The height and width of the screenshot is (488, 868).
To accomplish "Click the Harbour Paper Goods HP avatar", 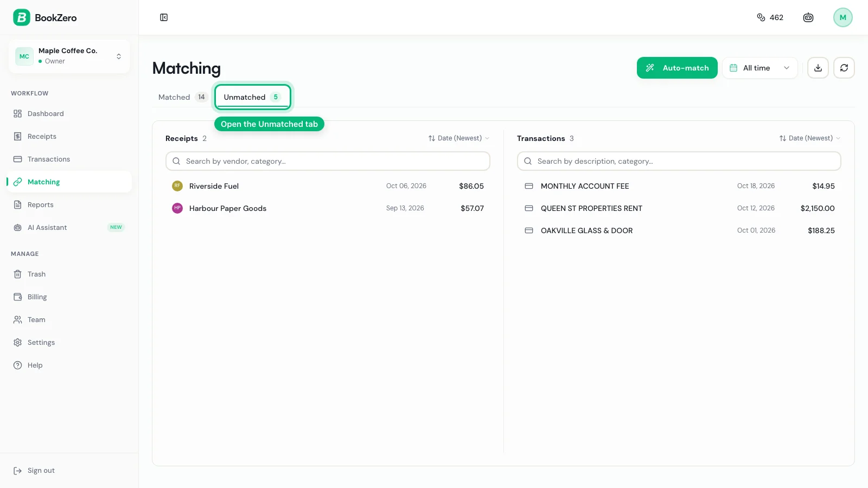I will point(177,208).
